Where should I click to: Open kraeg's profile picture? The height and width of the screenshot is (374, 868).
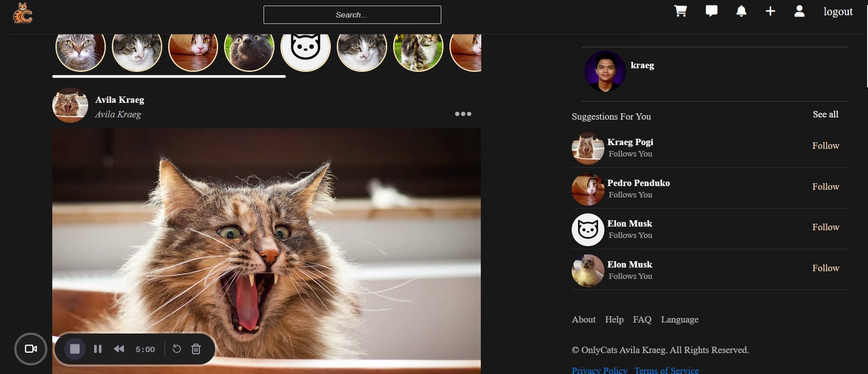pos(605,71)
